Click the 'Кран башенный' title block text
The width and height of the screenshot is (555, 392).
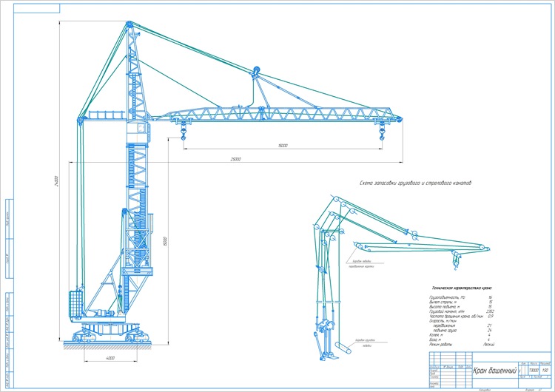pyautogui.click(x=494, y=371)
